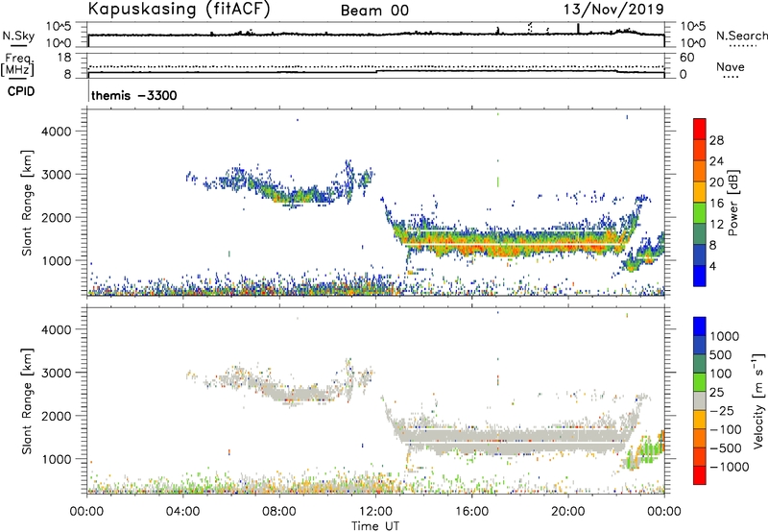Click the '28' value on Power scale

click(716, 140)
